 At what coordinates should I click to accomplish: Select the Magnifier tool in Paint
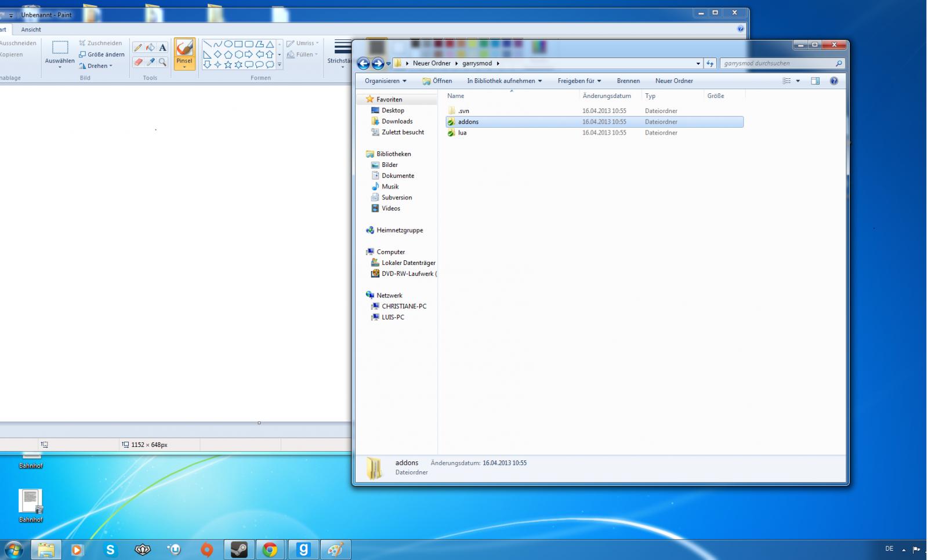[x=163, y=61]
